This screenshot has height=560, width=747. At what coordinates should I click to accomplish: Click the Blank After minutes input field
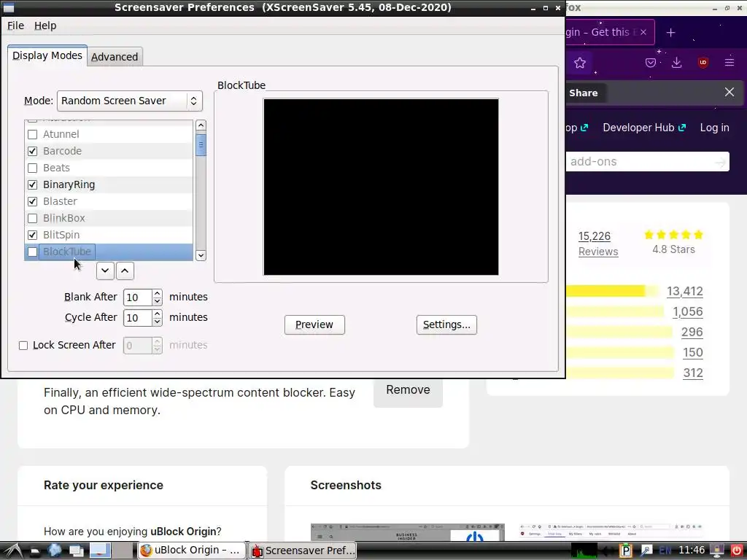[x=138, y=297]
